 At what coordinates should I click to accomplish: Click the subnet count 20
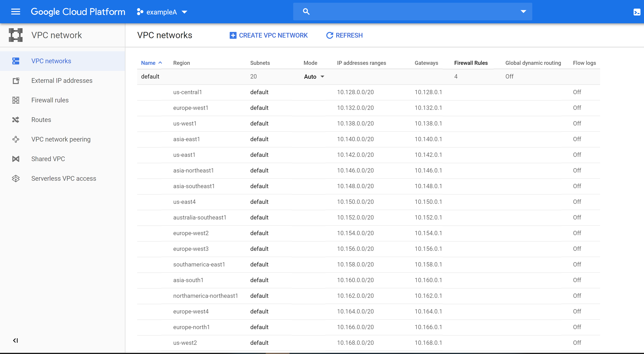point(253,76)
